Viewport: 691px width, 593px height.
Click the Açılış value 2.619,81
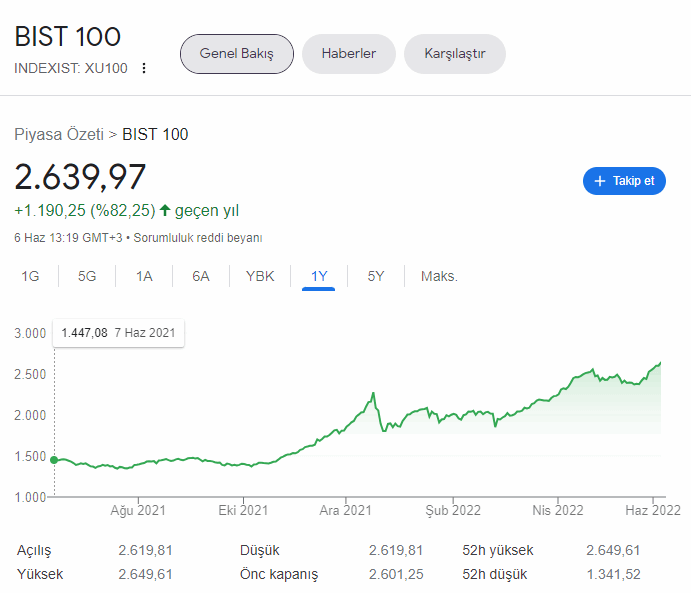click(145, 550)
